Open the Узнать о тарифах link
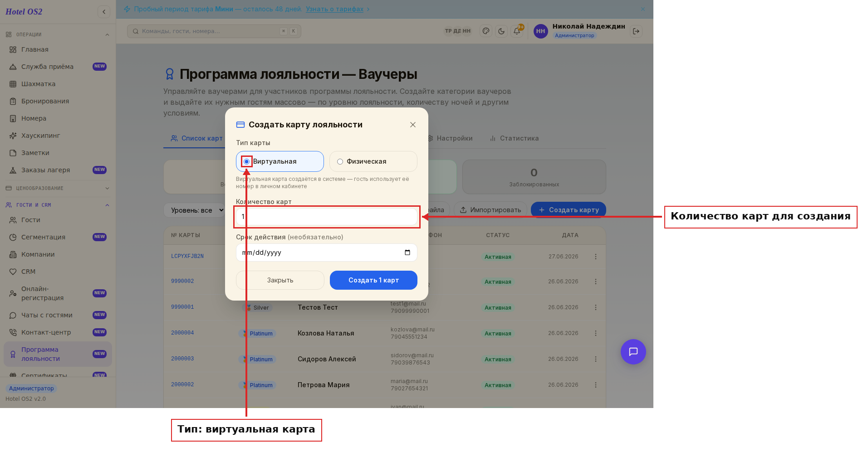Viewport: 868px width, 452px height. (x=335, y=9)
